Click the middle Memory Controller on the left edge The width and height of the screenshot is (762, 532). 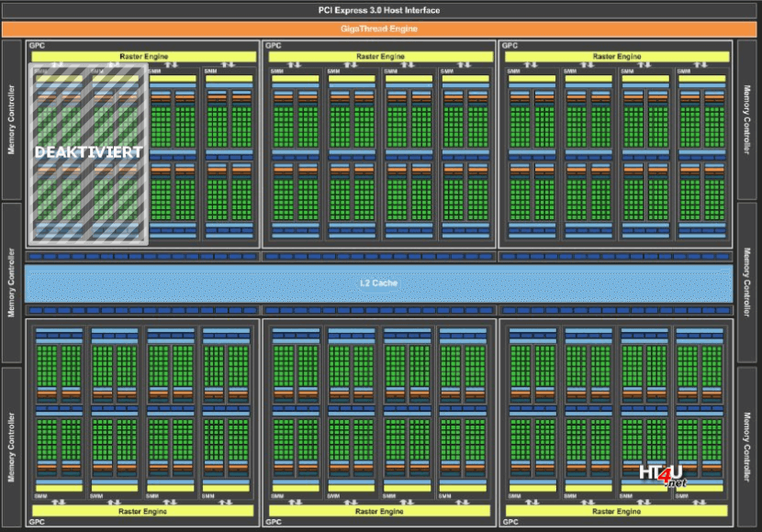12,283
